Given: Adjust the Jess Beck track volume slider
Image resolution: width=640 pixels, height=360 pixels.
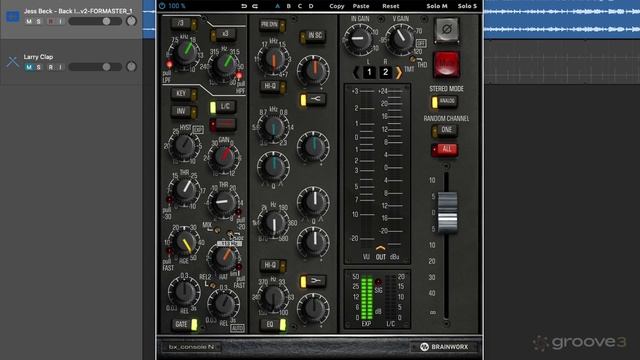Looking at the screenshot, I should click(x=95, y=21).
